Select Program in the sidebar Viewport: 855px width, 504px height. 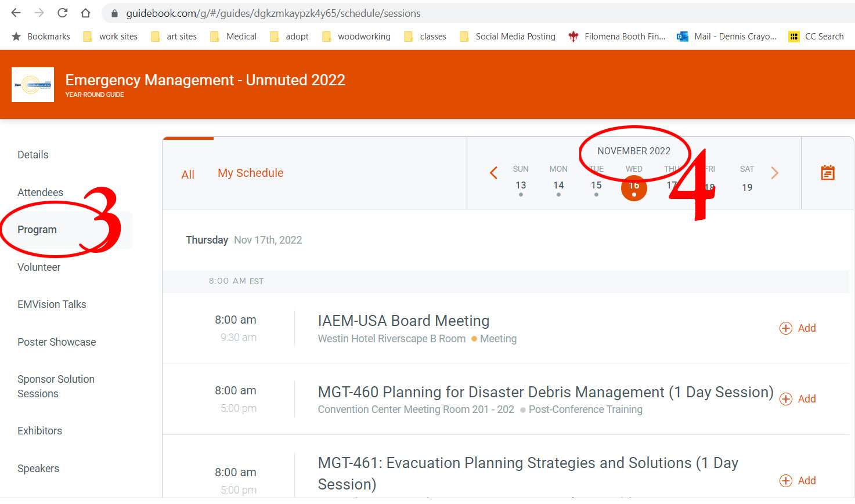point(37,230)
